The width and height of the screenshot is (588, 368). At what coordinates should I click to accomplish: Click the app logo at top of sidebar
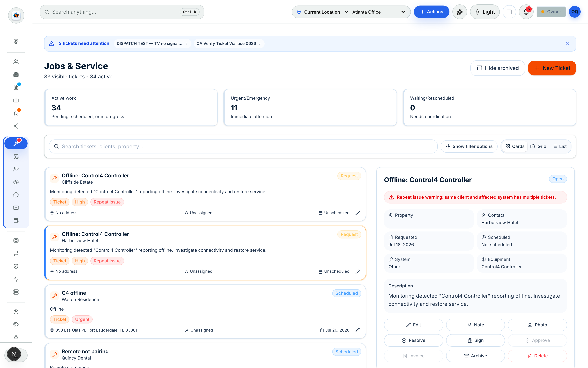point(16,16)
